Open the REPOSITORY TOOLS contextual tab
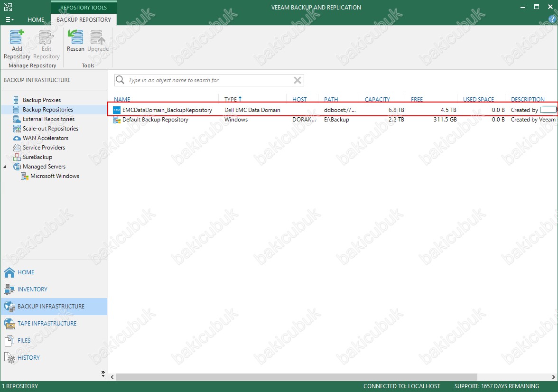Viewport: 558px width, 392px height. click(84, 7)
